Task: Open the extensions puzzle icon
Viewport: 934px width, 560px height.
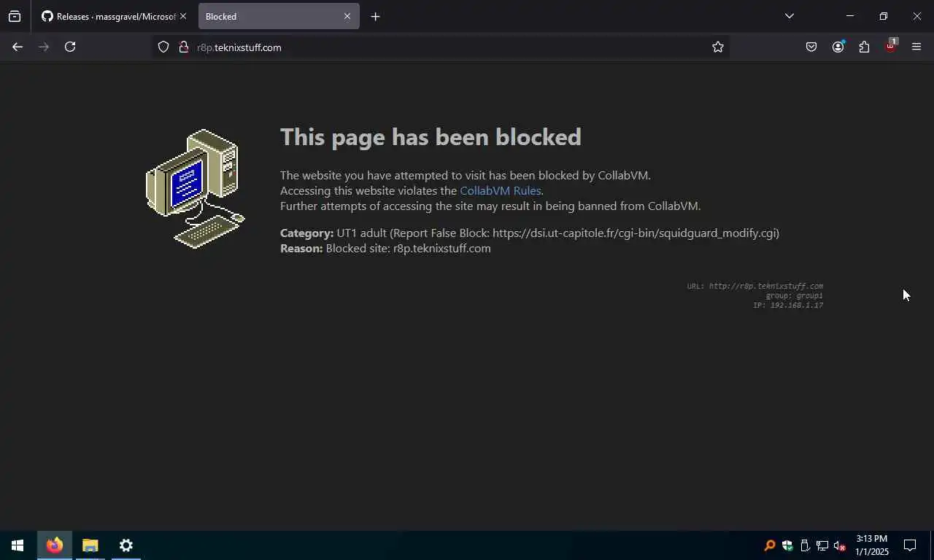Action: [x=864, y=47]
